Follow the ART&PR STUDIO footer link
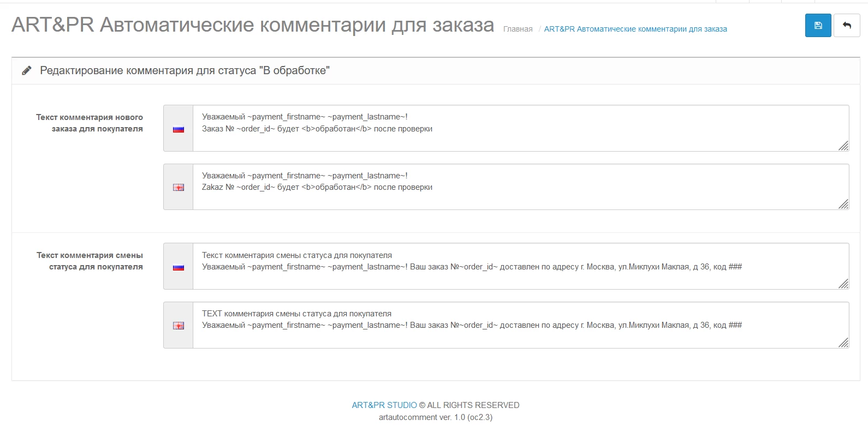 (x=384, y=405)
